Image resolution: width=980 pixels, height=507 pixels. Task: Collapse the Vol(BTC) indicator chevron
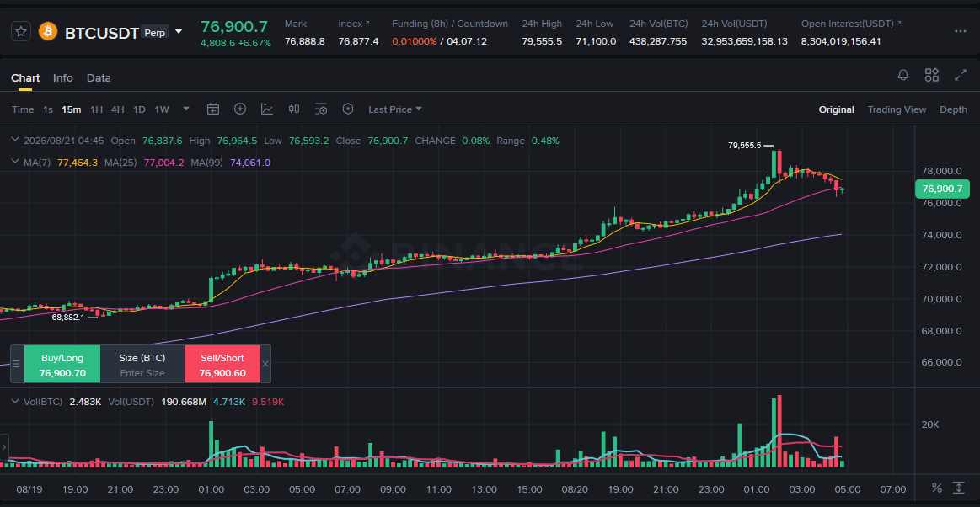pos(16,402)
